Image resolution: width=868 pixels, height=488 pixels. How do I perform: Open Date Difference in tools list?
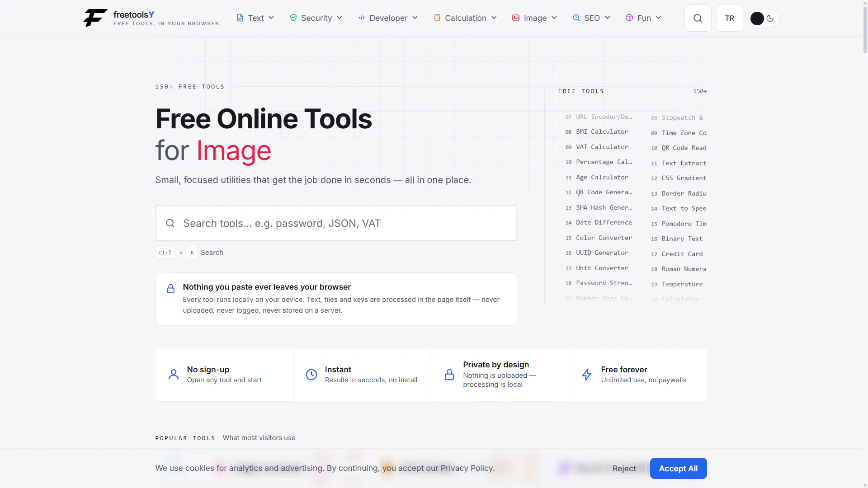604,222
